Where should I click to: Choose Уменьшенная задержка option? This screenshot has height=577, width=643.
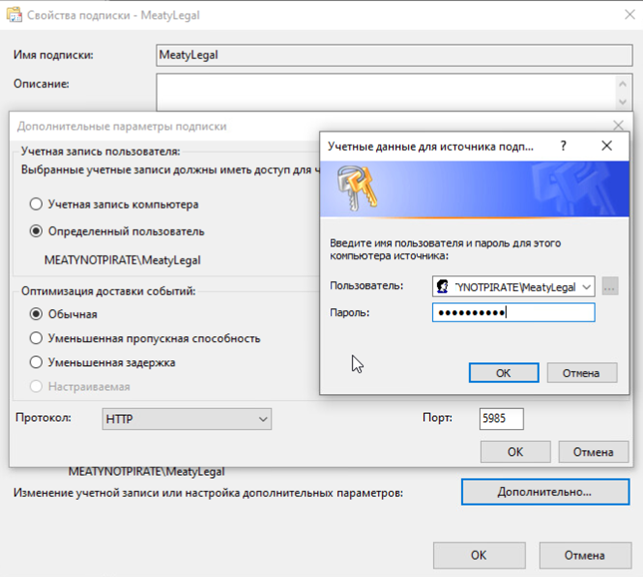coord(36,362)
